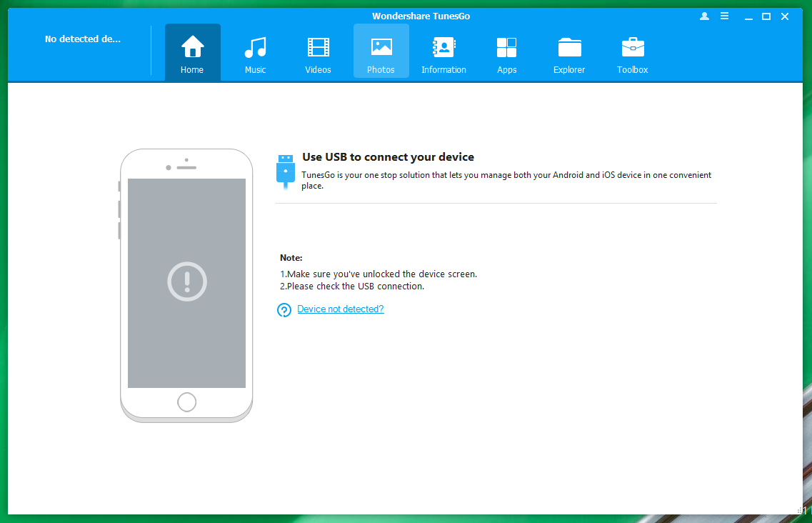The width and height of the screenshot is (812, 523).
Task: Go to the Photos tab
Action: pyautogui.click(x=381, y=52)
